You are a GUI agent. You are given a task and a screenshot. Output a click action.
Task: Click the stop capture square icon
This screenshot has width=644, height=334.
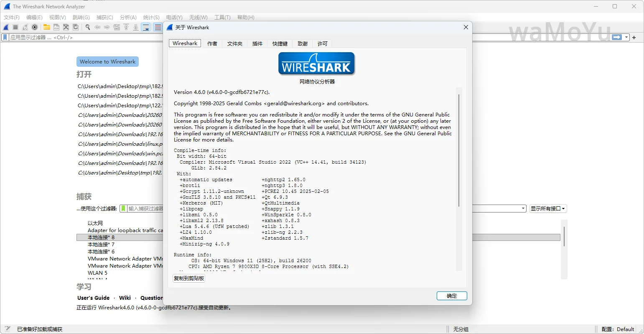click(x=15, y=27)
